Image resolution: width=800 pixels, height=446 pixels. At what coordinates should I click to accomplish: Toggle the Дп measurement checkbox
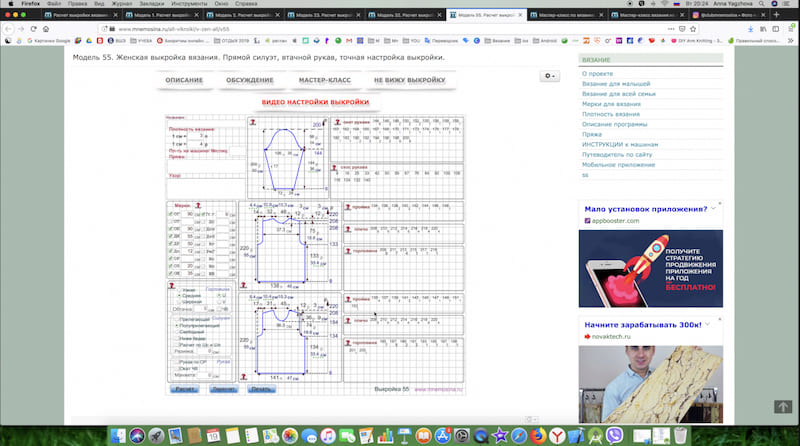click(x=171, y=251)
